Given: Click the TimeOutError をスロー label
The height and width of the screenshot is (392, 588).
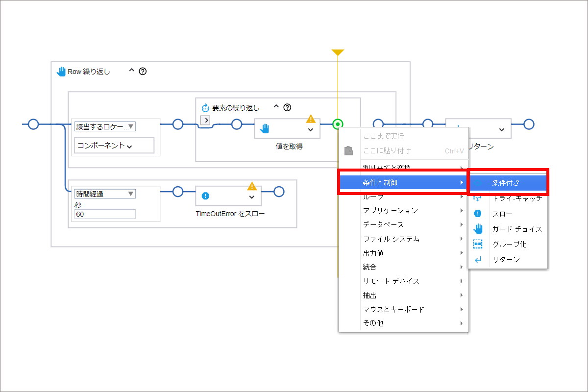Looking at the screenshot, I should coord(230,213).
